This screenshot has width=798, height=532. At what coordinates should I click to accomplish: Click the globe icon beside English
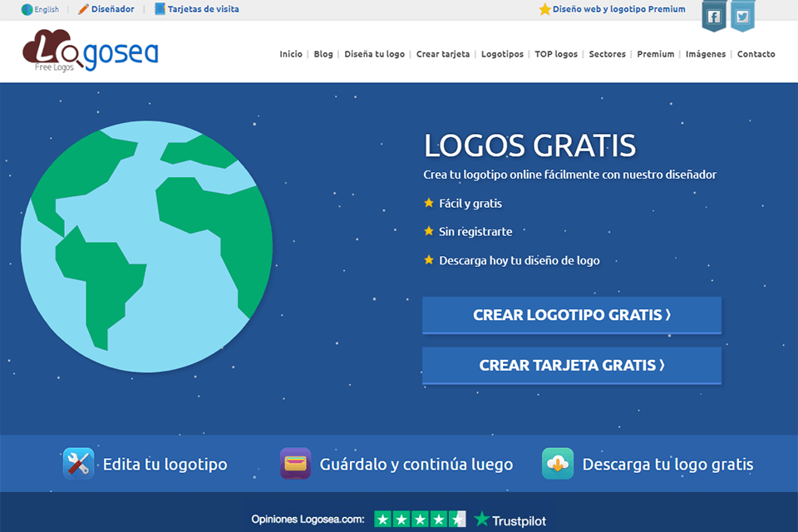click(x=27, y=10)
